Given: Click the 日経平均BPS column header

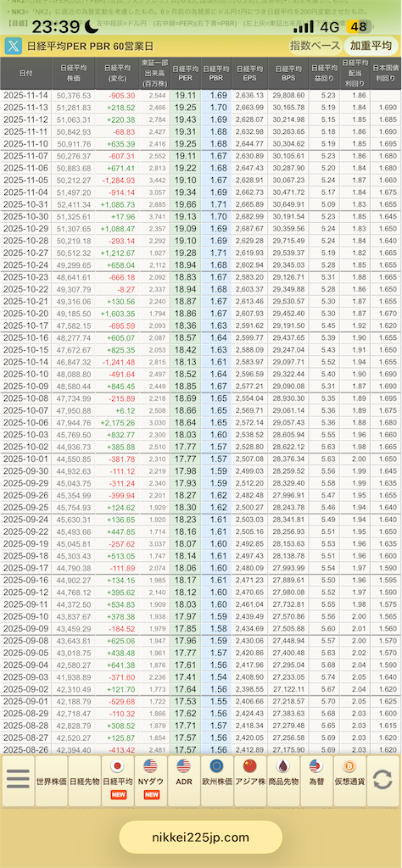Looking at the screenshot, I should (x=288, y=73).
